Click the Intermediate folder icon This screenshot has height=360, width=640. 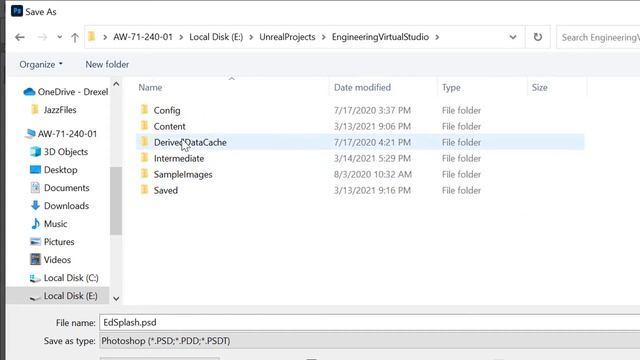click(x=144, y=157)
